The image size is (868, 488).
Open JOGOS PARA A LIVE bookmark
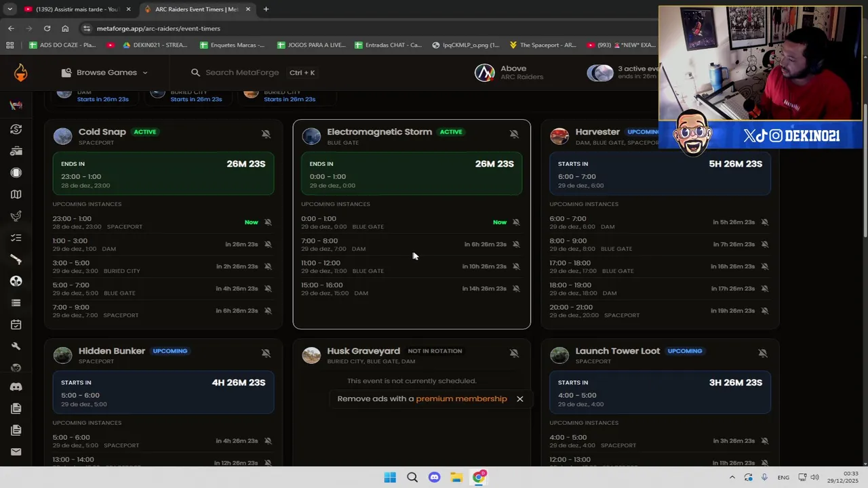(311, 45)
